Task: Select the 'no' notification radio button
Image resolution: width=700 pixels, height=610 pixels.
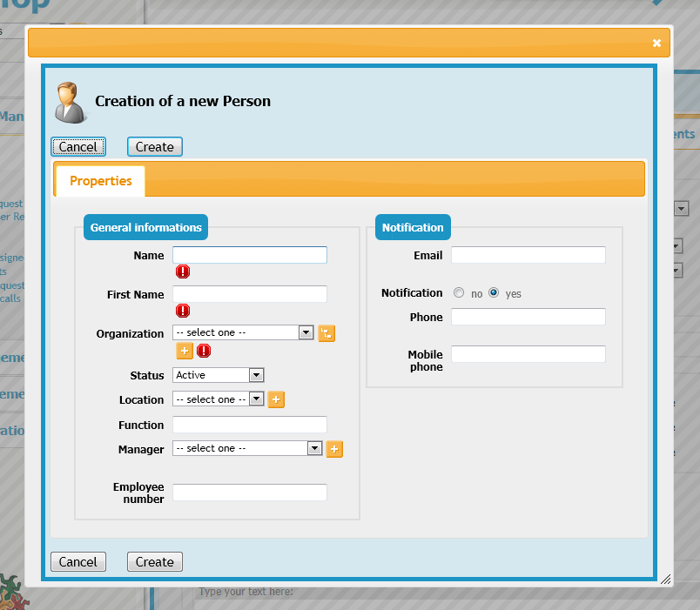Action: 459,292
